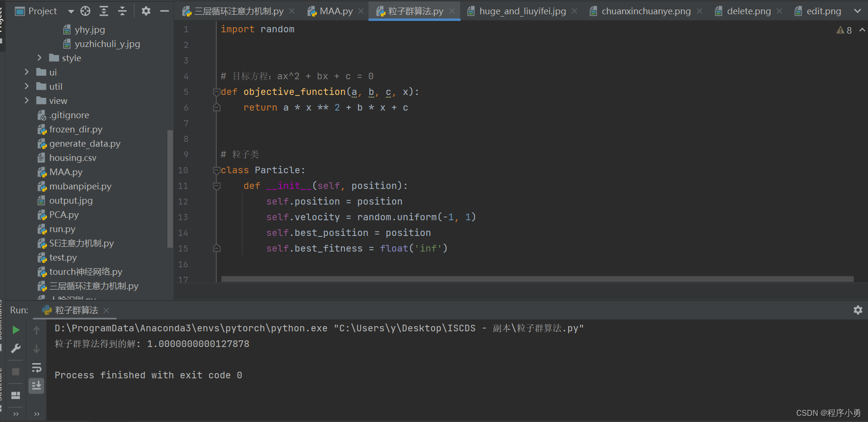Select mubanpipei.py file
Viewport: 868px width, 422px height.
(x=74, y=186)
